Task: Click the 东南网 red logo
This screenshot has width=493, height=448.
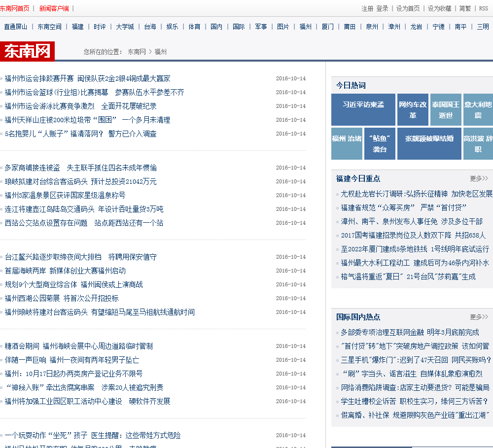Action: (x=27, y=51)
